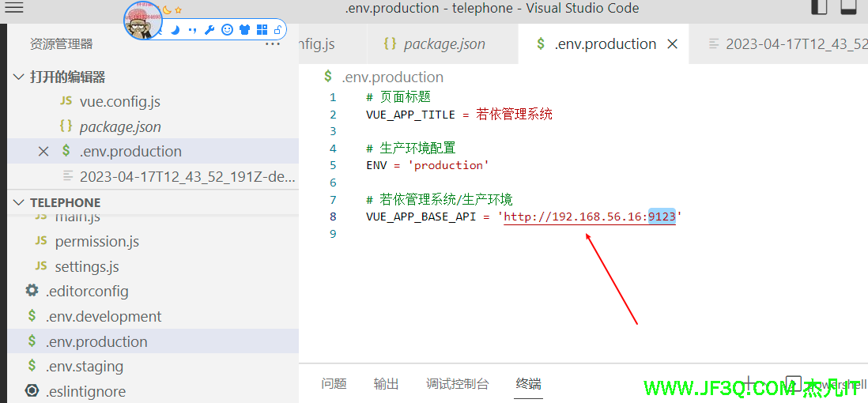Image resolution: width=868 pixels, height=403 pixels.
Task: Collapse the 打开的编辑器 section
Action: (18, 77)
